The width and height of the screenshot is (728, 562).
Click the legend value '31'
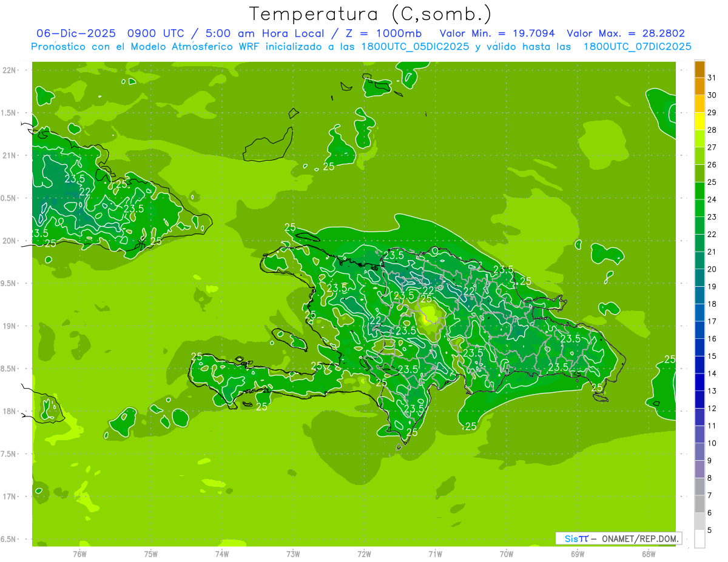712,78
